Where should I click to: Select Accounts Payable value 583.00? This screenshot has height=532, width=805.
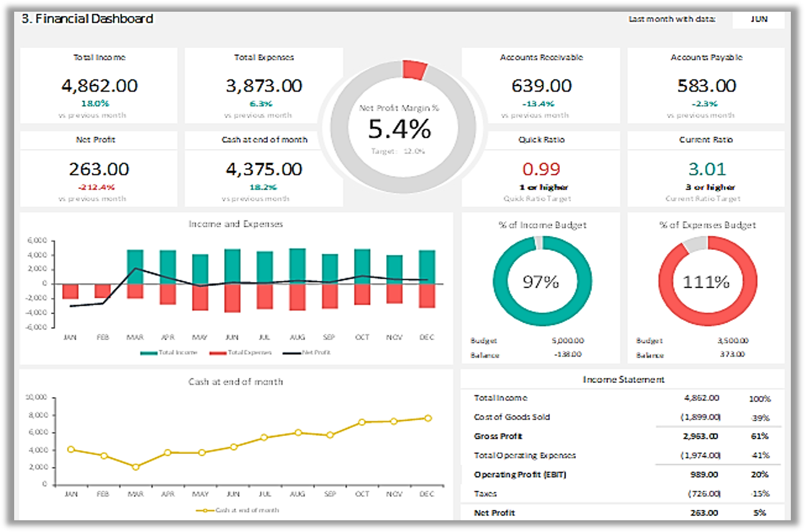706,86
